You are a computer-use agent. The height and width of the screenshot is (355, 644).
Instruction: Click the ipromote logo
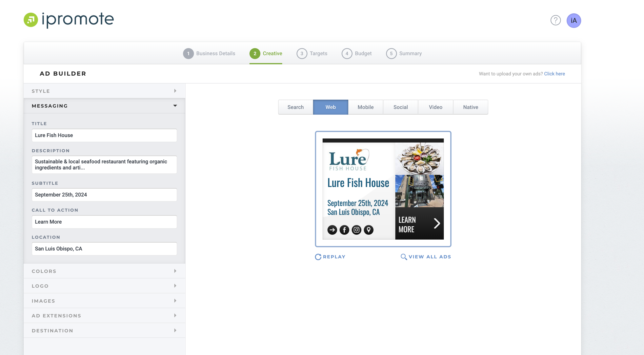click(68, 20)
